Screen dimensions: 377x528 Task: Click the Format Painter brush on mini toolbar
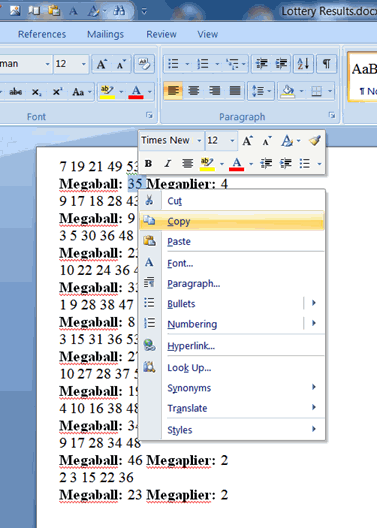[x=315, y=140]
